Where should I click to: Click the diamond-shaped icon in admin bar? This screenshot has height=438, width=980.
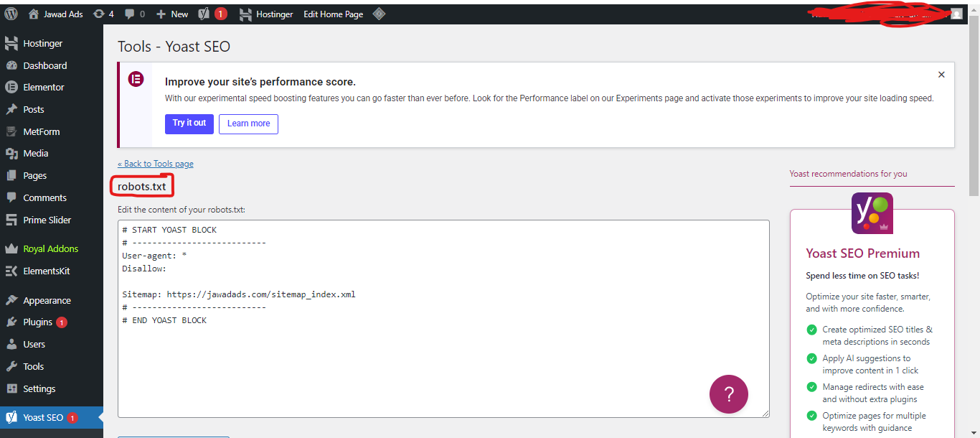[x=379, y=14]
